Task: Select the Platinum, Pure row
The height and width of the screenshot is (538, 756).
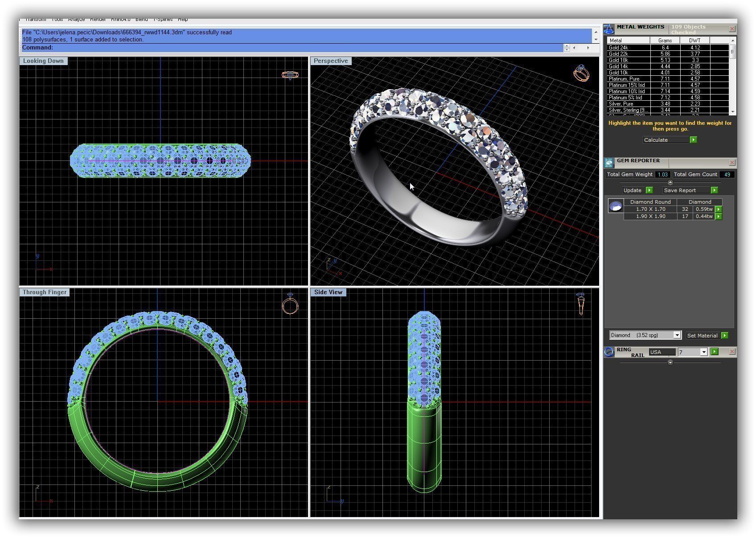Action: 668,79
